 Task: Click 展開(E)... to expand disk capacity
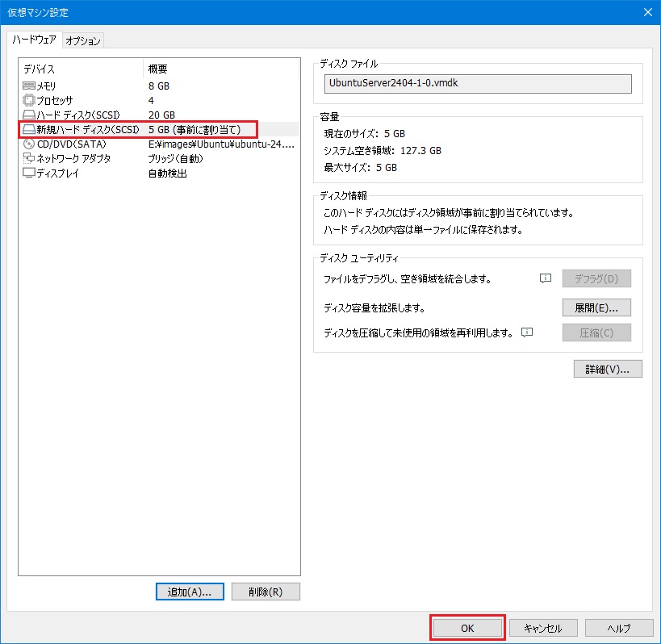[596, 307]
